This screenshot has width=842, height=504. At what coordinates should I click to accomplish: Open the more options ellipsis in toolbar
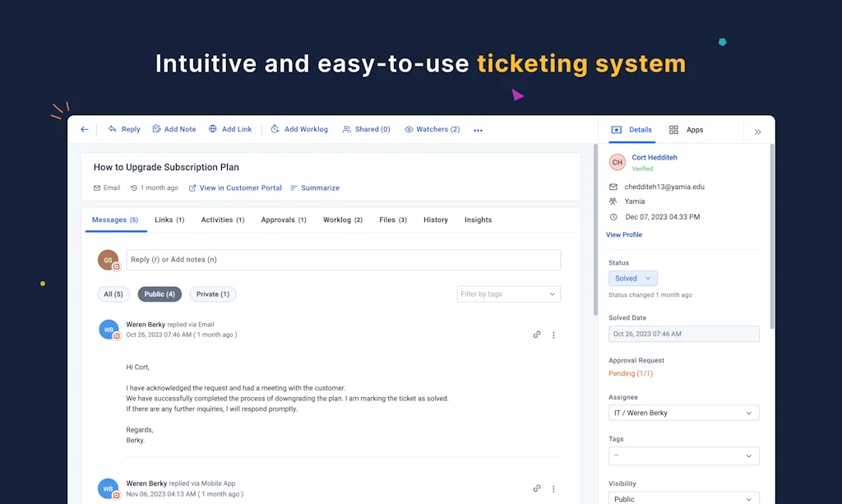[x=478, y=130]
